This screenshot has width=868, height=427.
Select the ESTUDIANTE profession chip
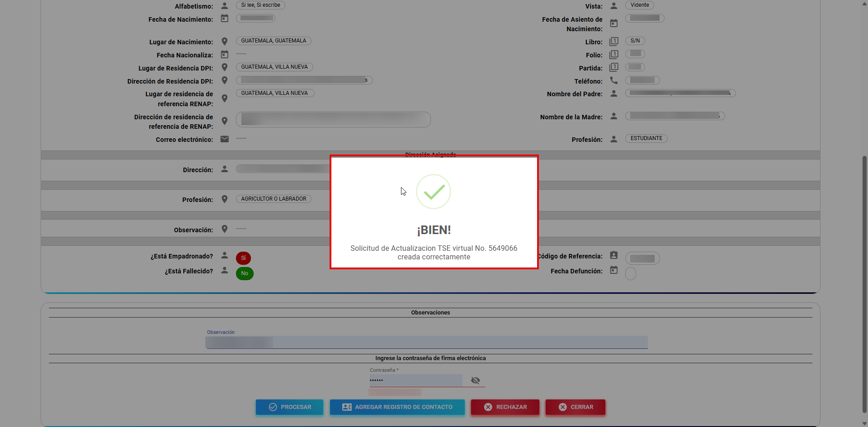pos(646,139)
